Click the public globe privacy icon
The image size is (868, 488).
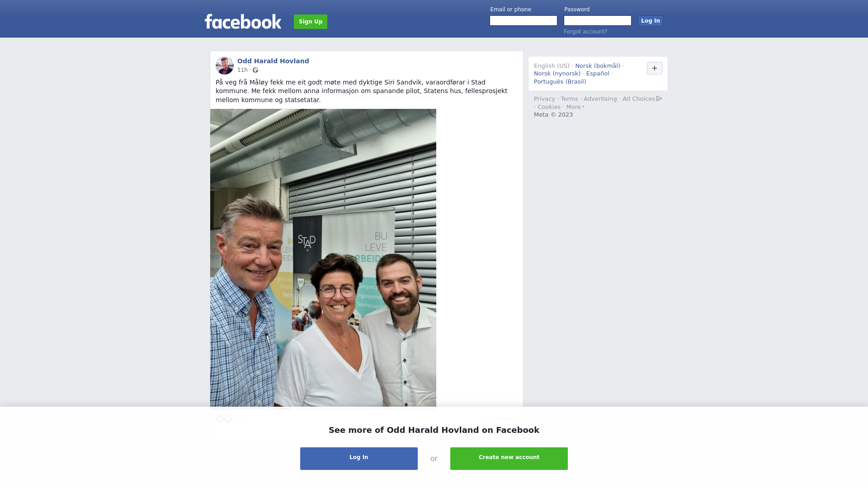coord(255,70)
